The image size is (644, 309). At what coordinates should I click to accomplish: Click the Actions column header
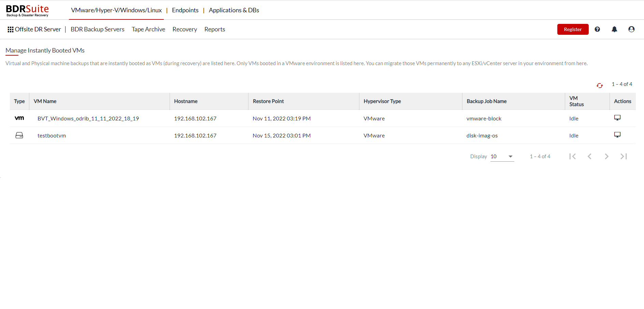tap(622, 101)
